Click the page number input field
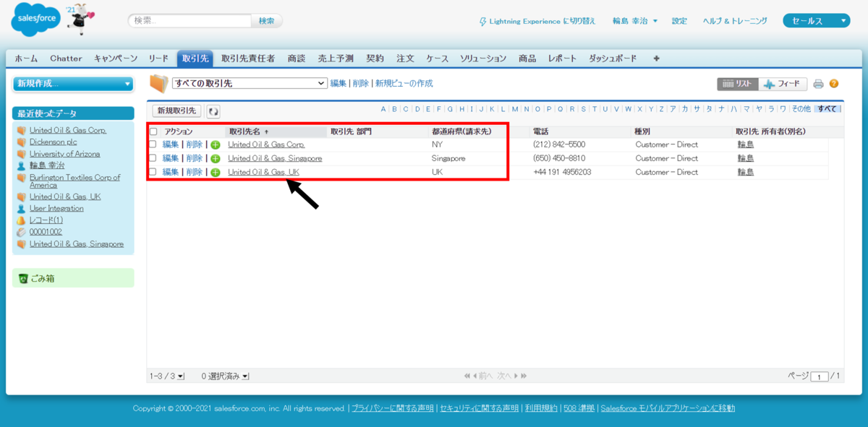 point(820,376)
